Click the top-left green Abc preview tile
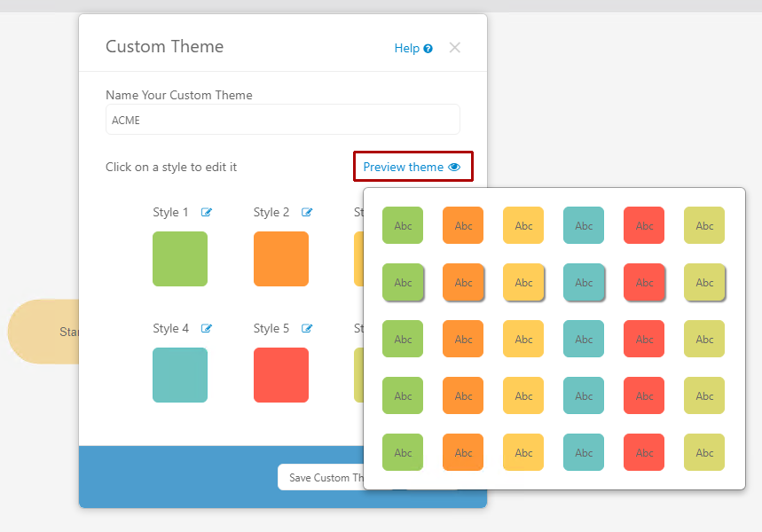The height and width of the screenshot is (532, 762). [403, 225]
